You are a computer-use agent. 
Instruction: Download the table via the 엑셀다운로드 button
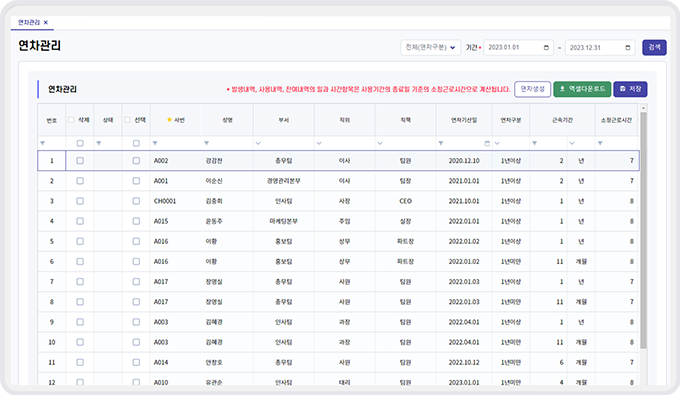(582, 89)
